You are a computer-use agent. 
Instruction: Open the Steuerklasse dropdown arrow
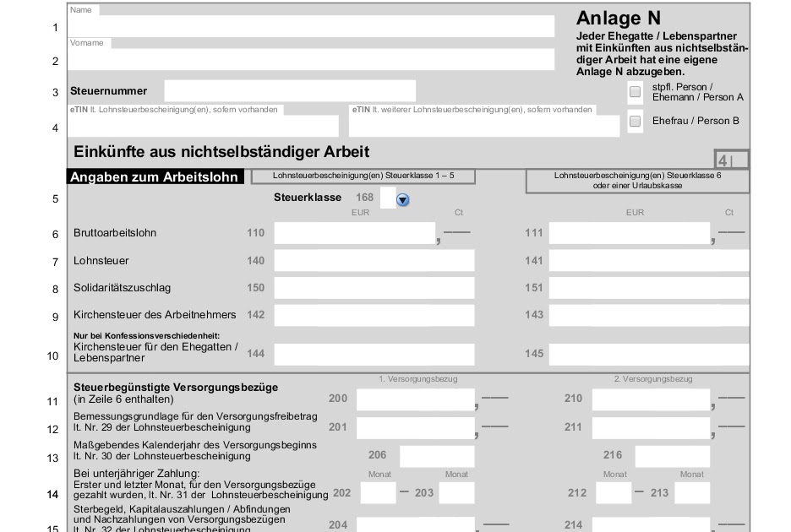(x=402, y=200)
